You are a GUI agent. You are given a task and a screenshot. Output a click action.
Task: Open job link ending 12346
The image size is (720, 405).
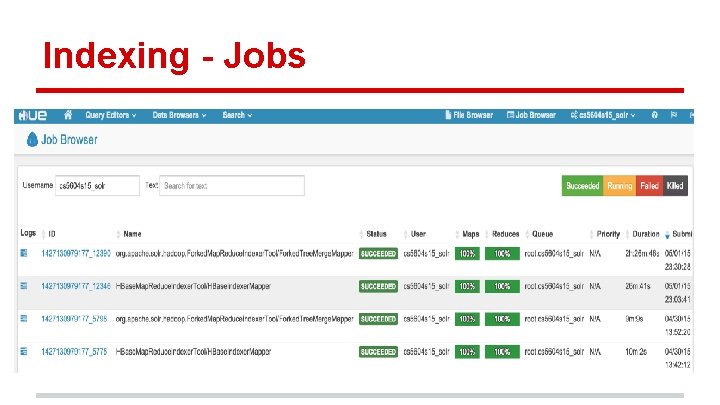[x=76, y=286]
